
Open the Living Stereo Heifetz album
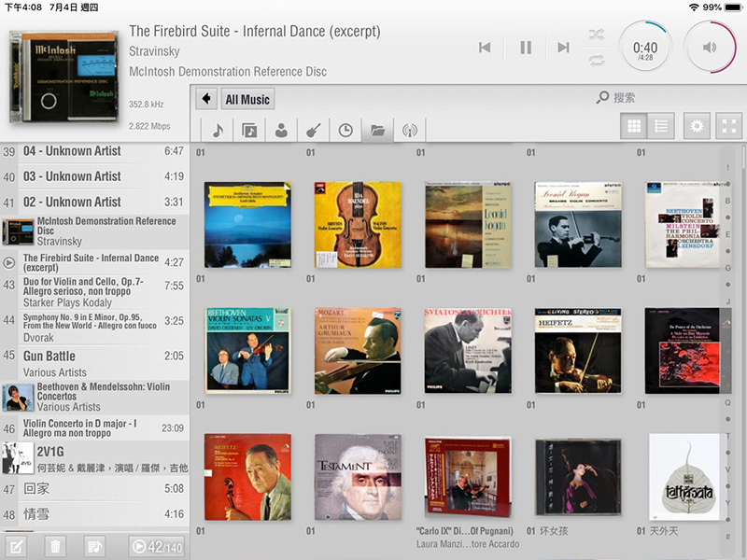[x=578, y=351]
